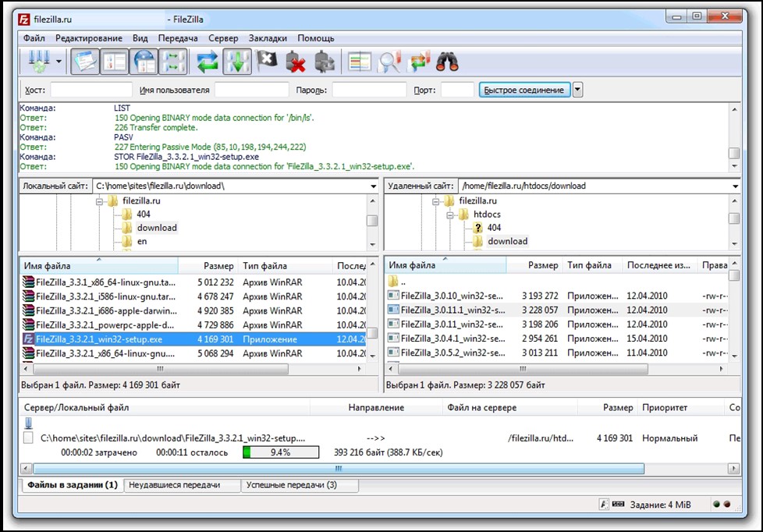Click the 9.4% transfer progress bar
The height and width of the screenshot is (532, 763).
[281, 452]
